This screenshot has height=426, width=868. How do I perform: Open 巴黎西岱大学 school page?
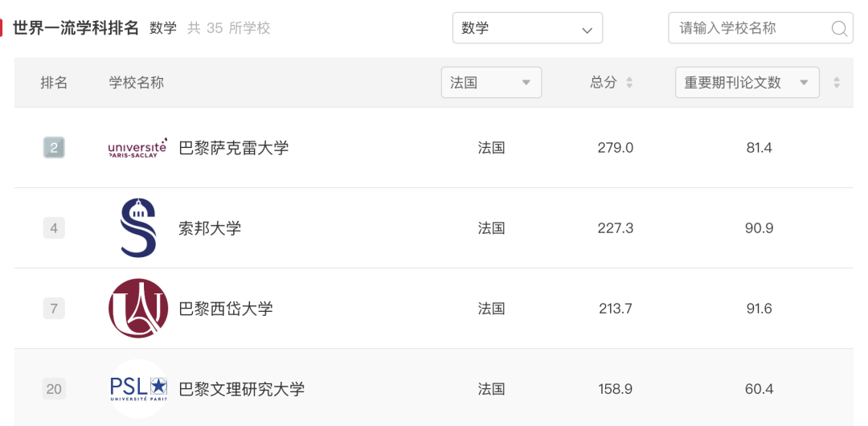225,309
